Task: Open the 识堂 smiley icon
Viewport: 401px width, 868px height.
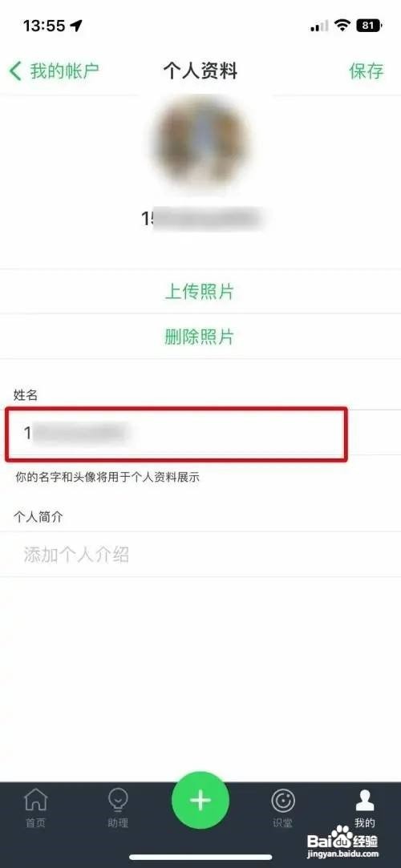Action: 282,801
